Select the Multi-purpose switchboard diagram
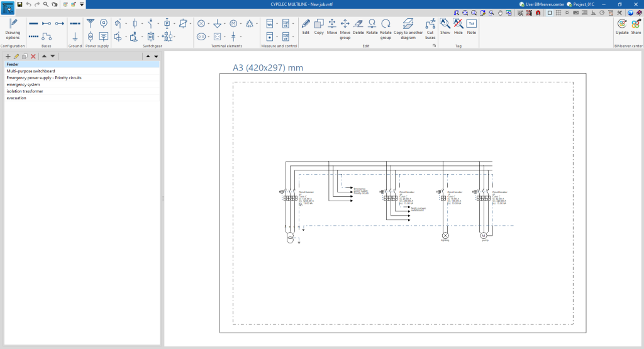Screen dimensions: 644x349 click(31, 71)
